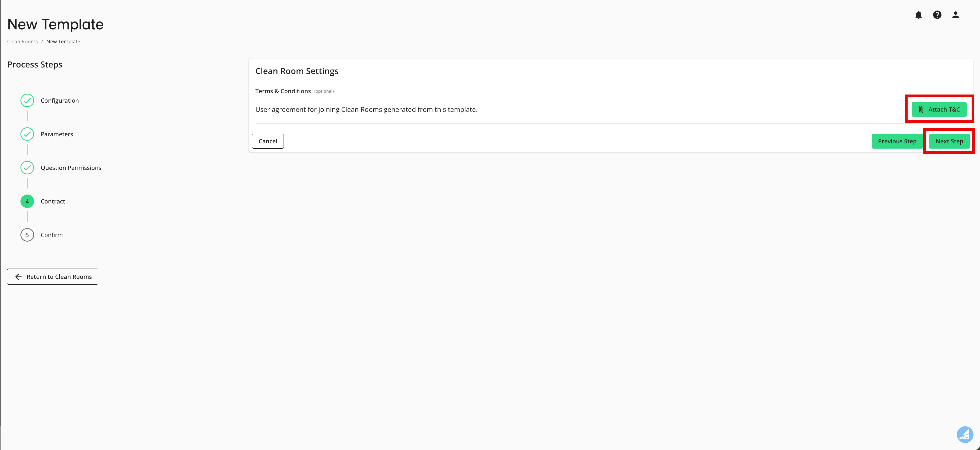Click the Parameters step checkmark icon
The image size is (980, 450).
tap(27, 134)
